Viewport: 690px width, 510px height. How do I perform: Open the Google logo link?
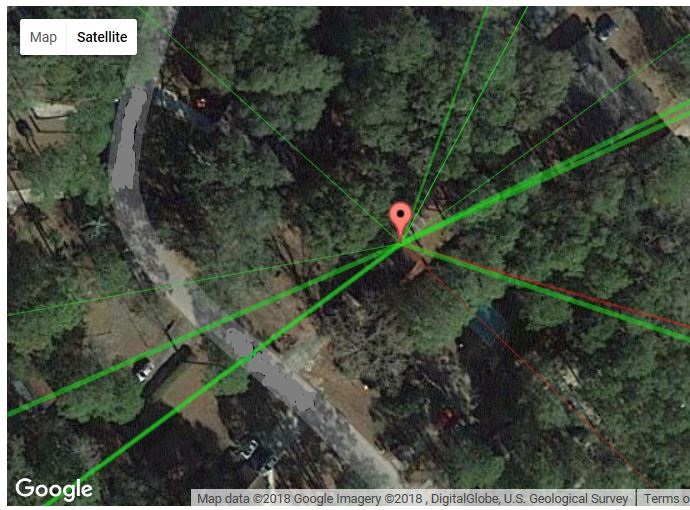(x=54, y=489)
